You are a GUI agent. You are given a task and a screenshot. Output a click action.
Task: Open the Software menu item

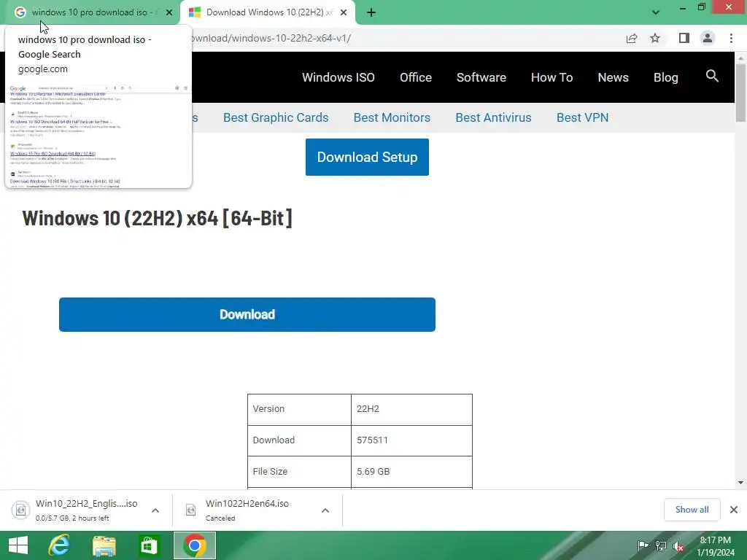[481, 77]
